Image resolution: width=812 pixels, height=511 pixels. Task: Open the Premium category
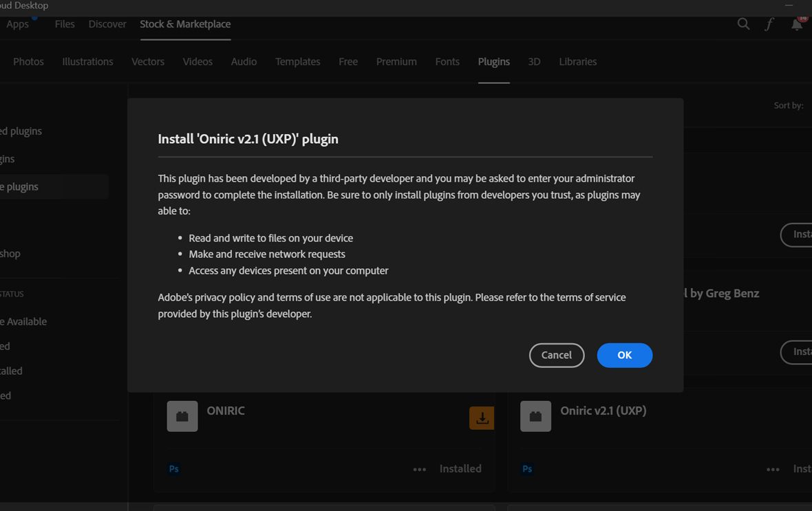(x=396, y=62)
